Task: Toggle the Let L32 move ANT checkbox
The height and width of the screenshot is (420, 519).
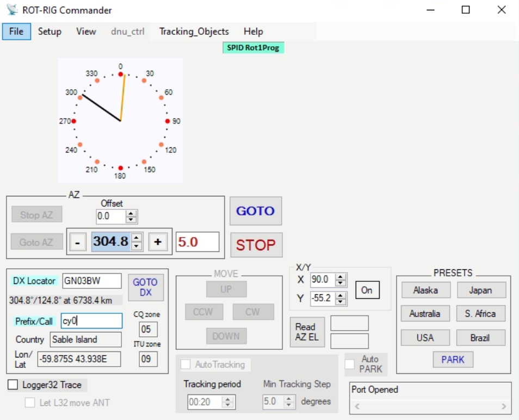Action: pos(30,403)
